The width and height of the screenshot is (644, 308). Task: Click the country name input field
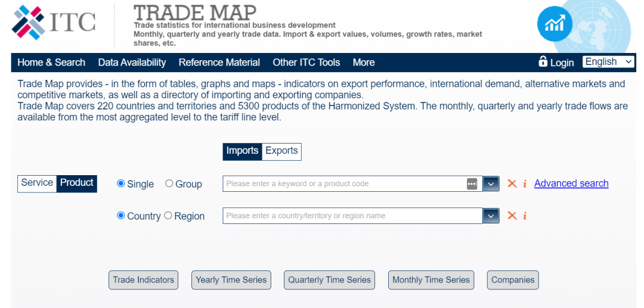352,216
